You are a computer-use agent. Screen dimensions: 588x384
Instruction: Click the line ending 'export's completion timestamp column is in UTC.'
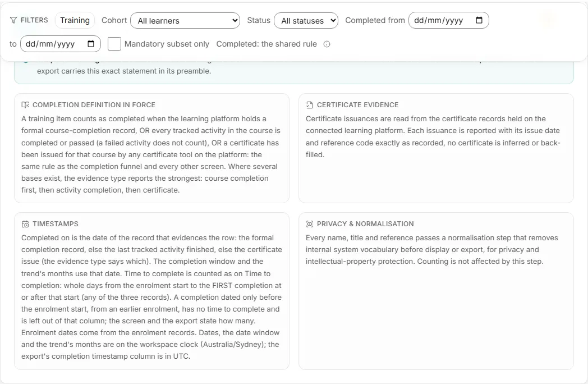(x=105, y=356)
